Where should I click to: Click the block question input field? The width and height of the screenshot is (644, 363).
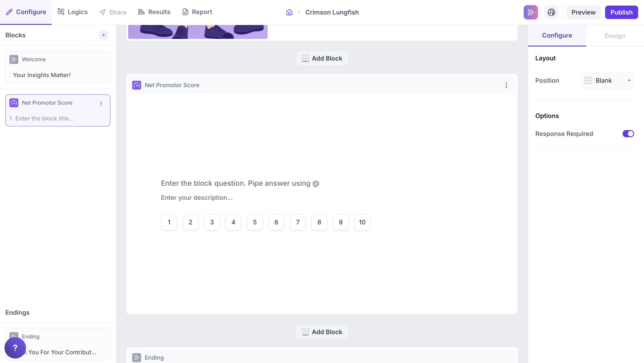click(x=240, y=183)
